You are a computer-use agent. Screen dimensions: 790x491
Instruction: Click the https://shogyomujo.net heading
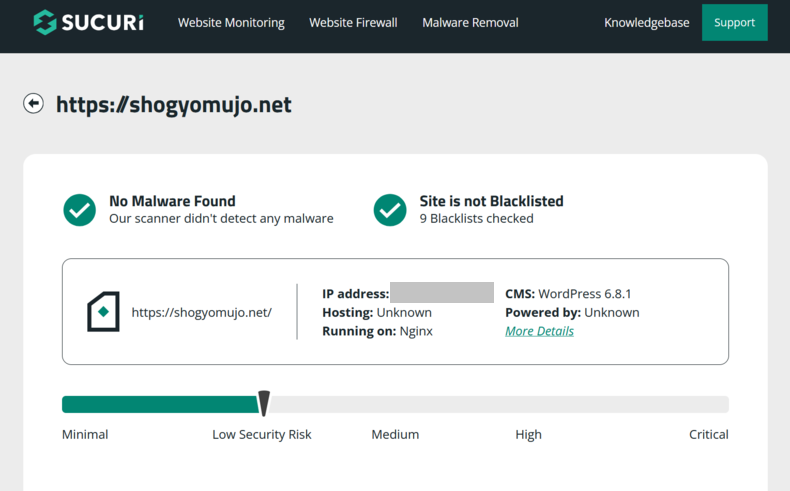[x=173, y=104]
